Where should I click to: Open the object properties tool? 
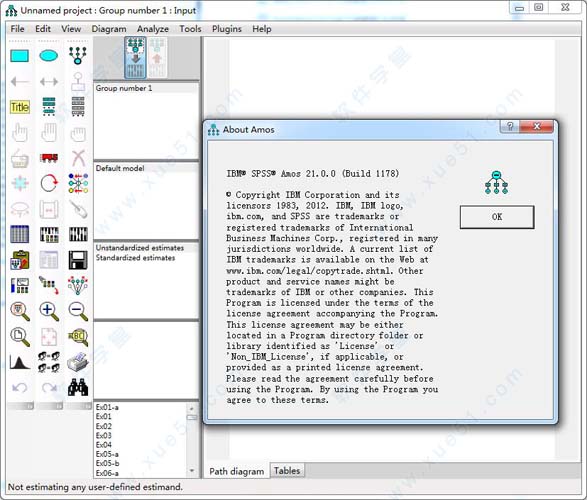pyautogui.click(x=19, y=286)
